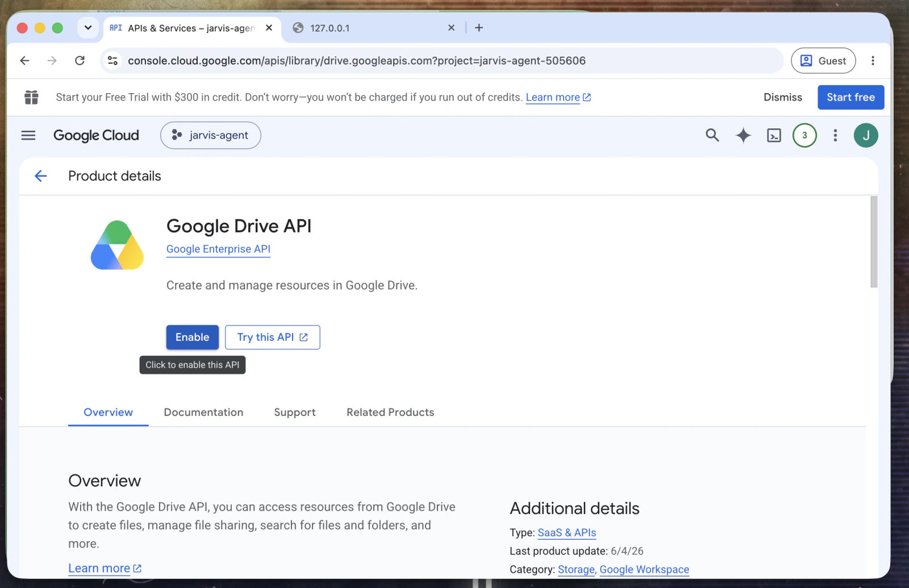The width and height of the screenshot is (909, 588).
Task: Click the Google Cloud logo
Action: [96, 135]
